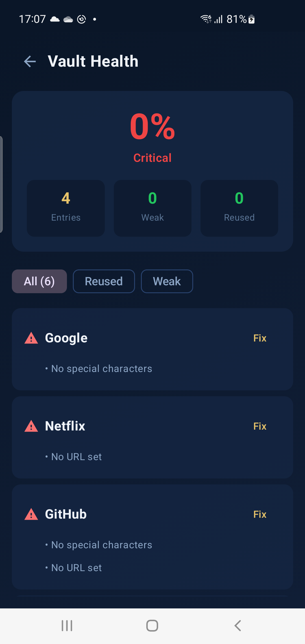Tap the back arrow beside Vault Health
305x644 pixels.
click(x=30, y=61)
